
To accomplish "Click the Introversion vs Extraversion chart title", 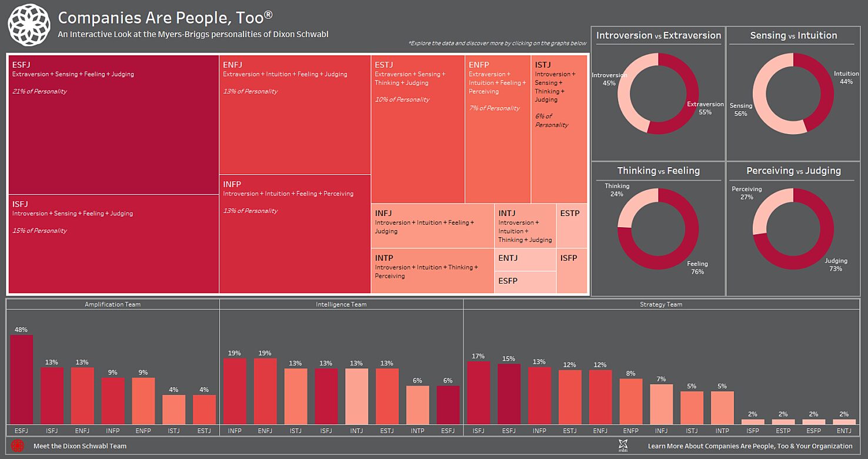I will 659,35.
